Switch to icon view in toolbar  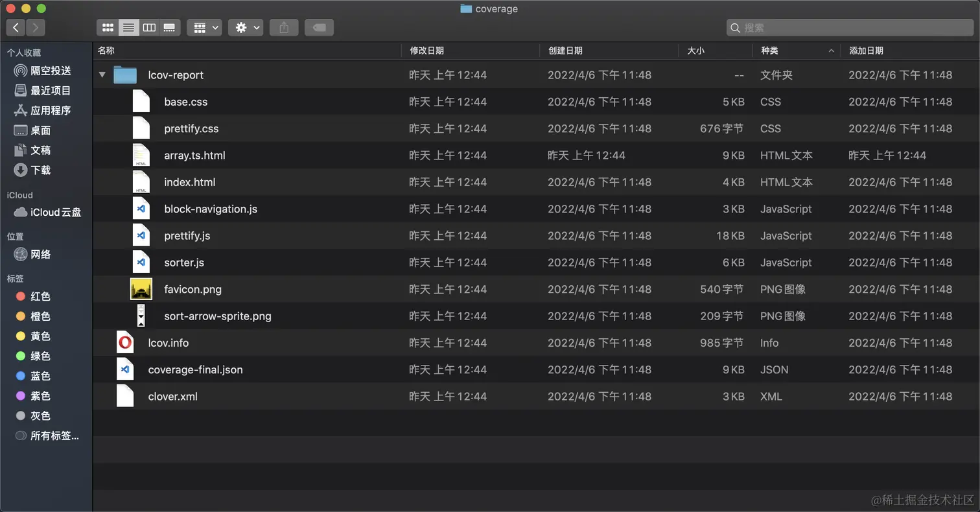[x=108, y=27]
